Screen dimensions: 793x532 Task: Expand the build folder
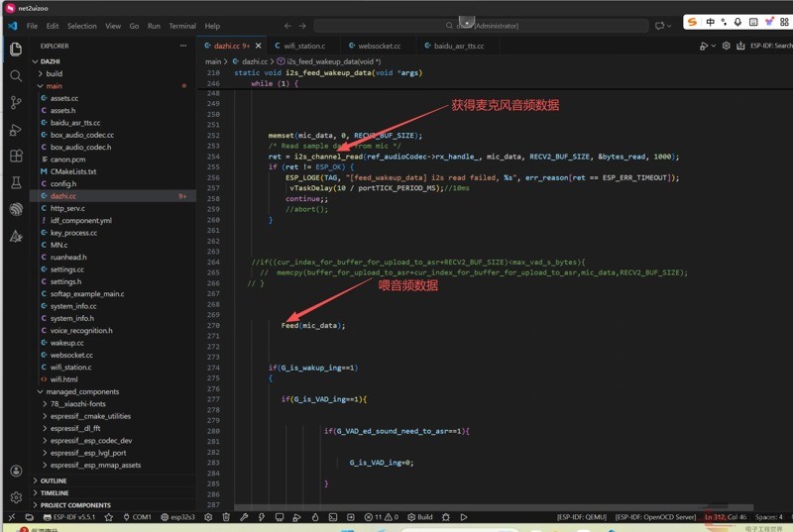click(x=54, y=73)
